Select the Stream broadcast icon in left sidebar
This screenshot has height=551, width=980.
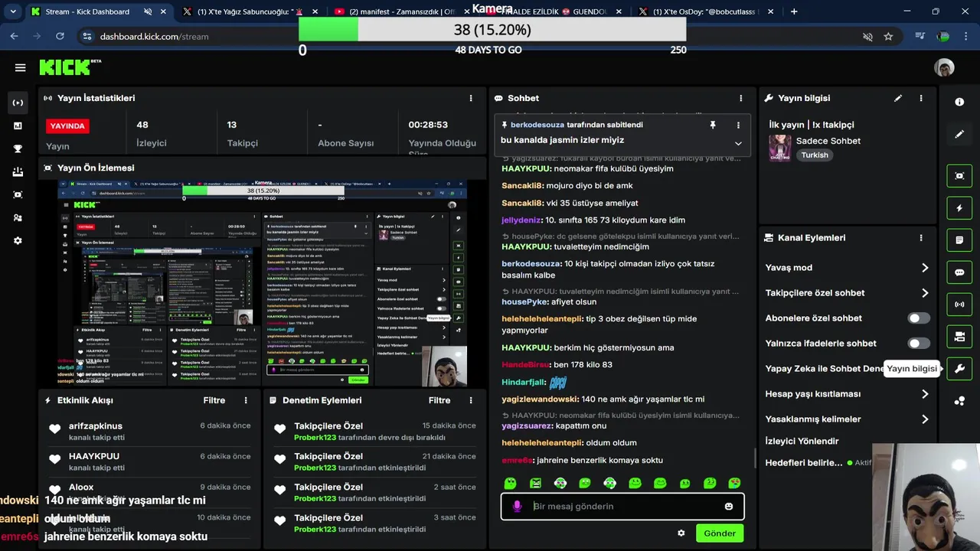pos(18,103)
